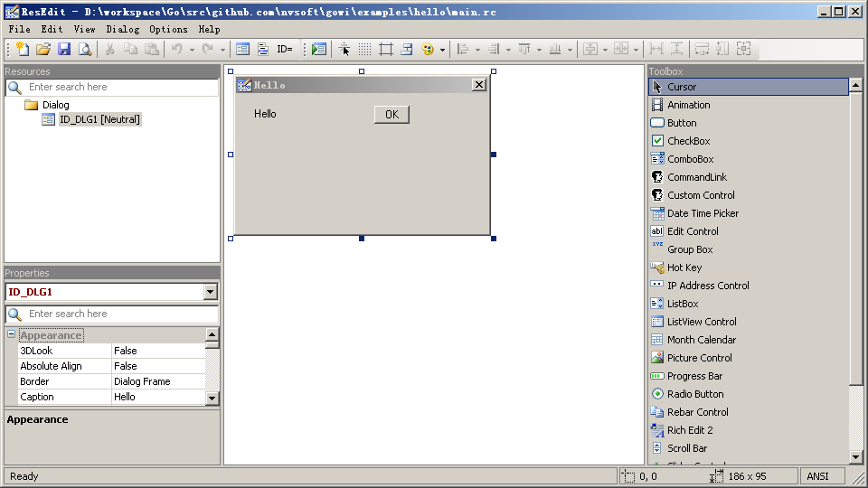Screen dimensions: 868x488
Task: Pick the Hot Key tool
Action: pos(749,267)
